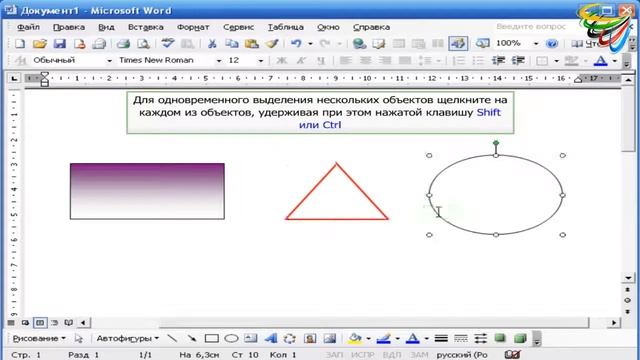Click the Print printer icon
Screen dimensions: 640x360
point(123,43)
